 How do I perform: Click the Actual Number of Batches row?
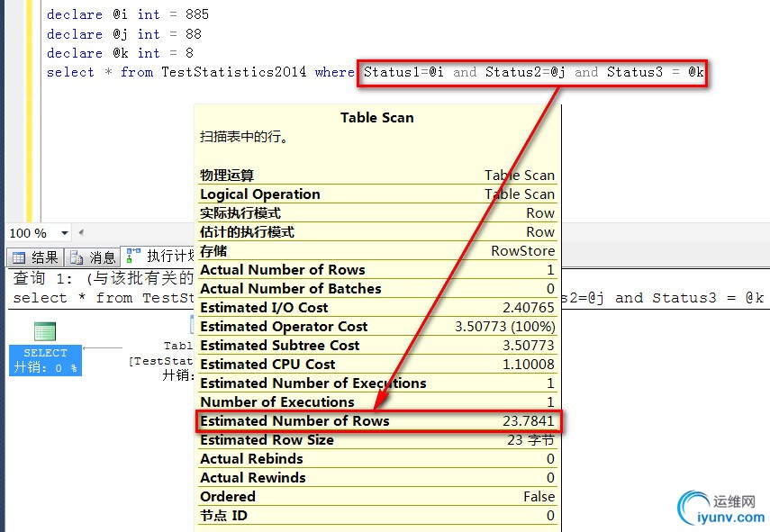tap(377, 289)
